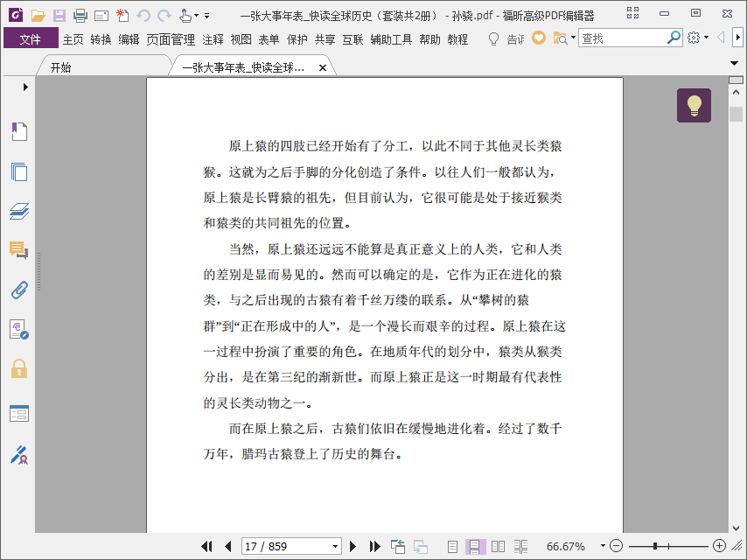Click the lightbulb tell-me icon
The width and height of the screenshot is (747, 560).
(494, 38)
